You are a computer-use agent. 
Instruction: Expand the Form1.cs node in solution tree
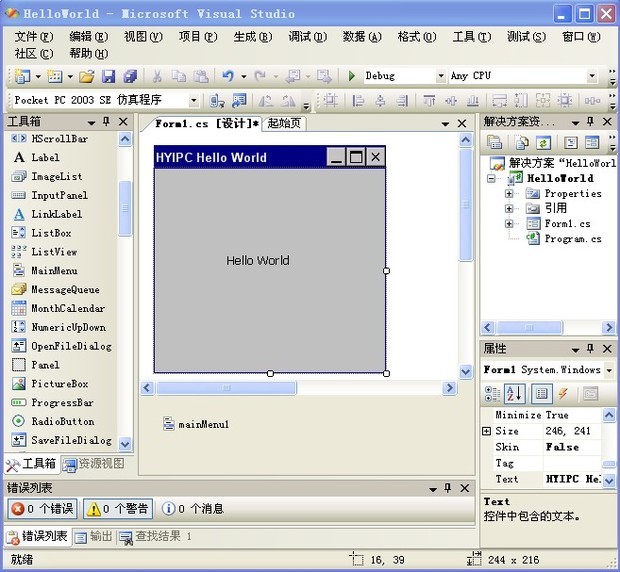tap(509, 224)
